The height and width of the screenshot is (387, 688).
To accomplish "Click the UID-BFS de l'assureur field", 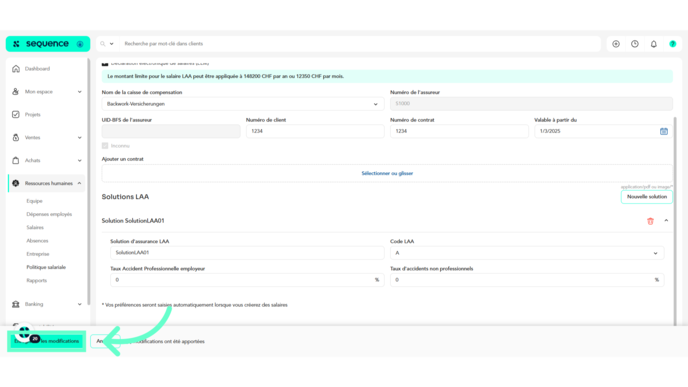I will (x=171, y=131).
